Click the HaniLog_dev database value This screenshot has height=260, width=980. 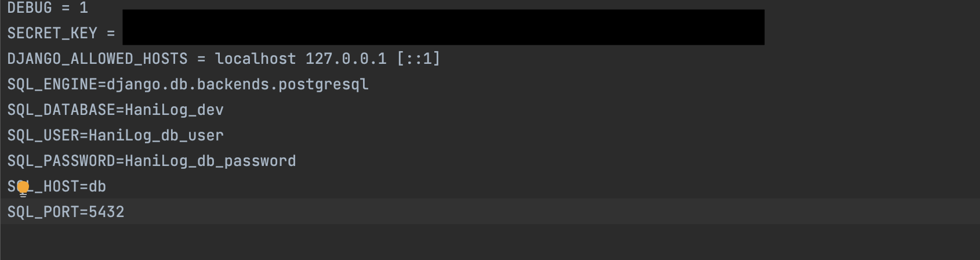[174, 110]
